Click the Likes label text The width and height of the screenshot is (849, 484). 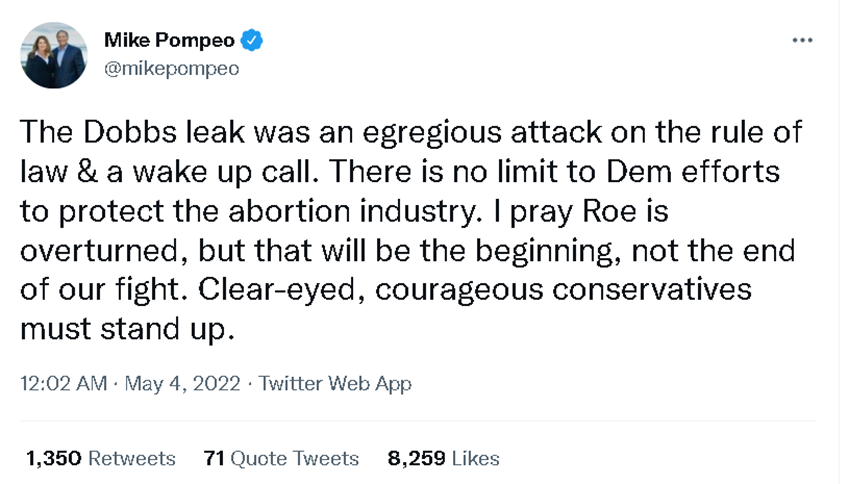click(476, 458)
